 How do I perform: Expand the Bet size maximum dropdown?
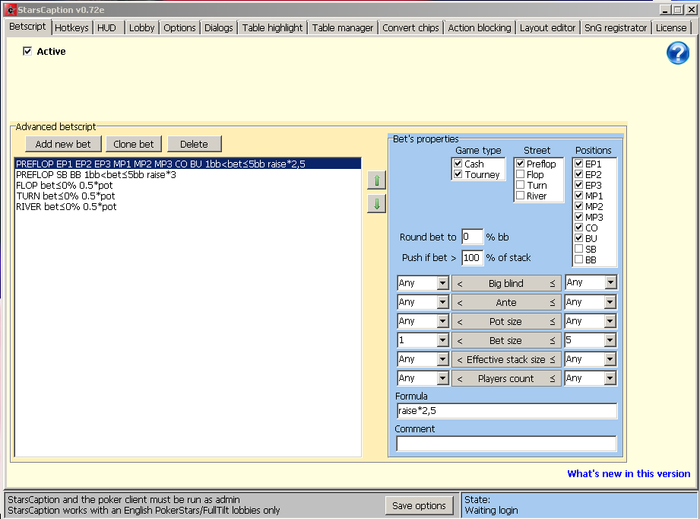610,340
